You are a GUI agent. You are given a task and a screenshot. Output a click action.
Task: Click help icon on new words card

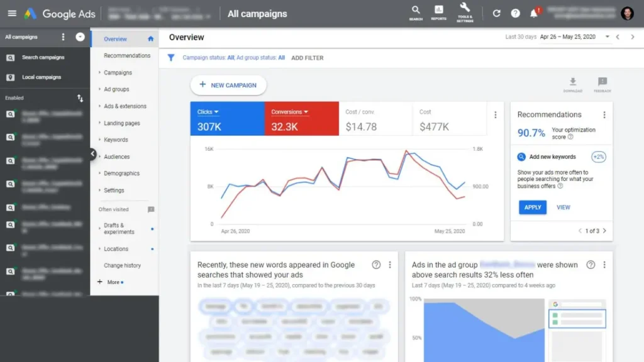tap(376, 265)
